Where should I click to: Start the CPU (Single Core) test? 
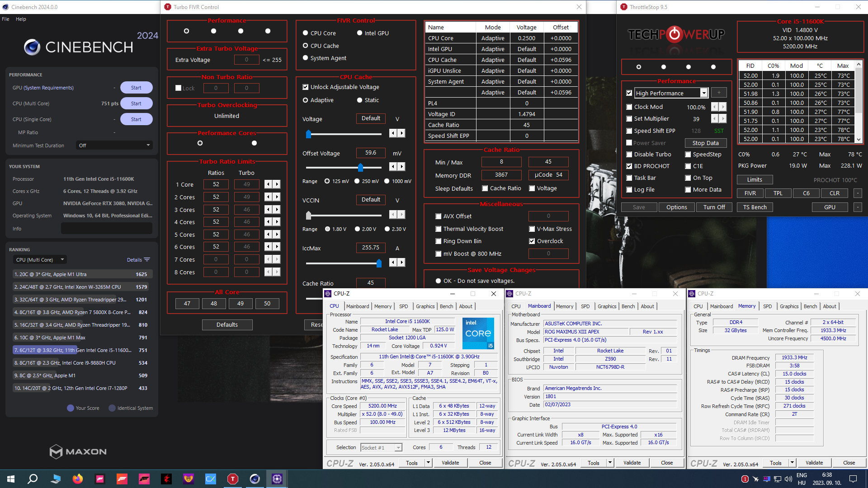click(136, 119)
